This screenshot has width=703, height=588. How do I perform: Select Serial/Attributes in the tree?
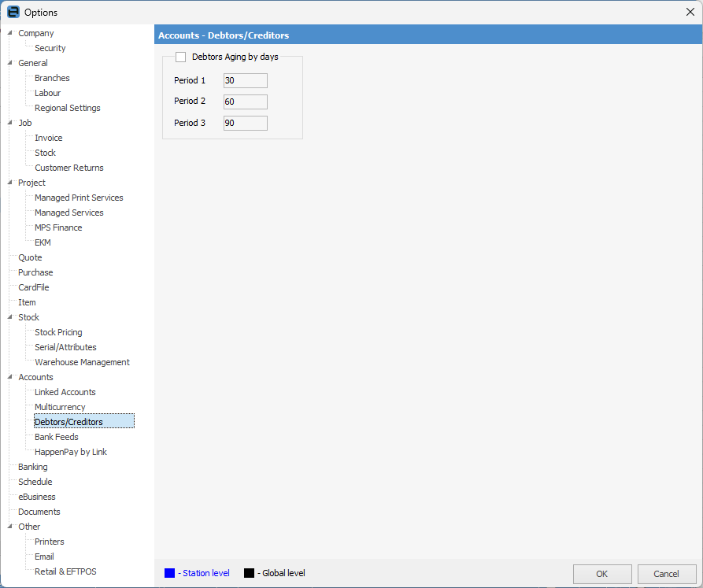tap(65, 347)
